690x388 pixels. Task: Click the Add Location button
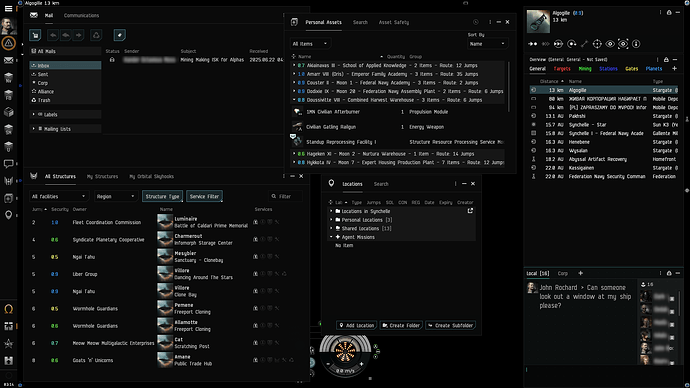(357, 326)
